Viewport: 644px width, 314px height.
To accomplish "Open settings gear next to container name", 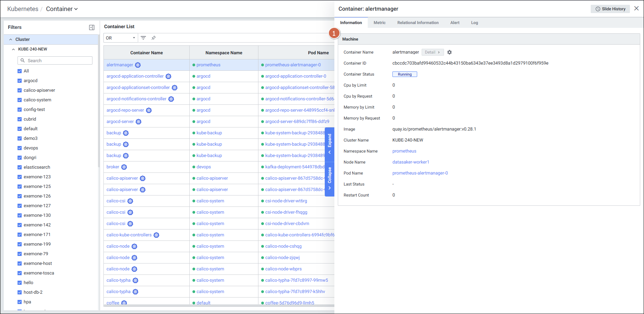I will pyautogui.click(x=449, y=52).
